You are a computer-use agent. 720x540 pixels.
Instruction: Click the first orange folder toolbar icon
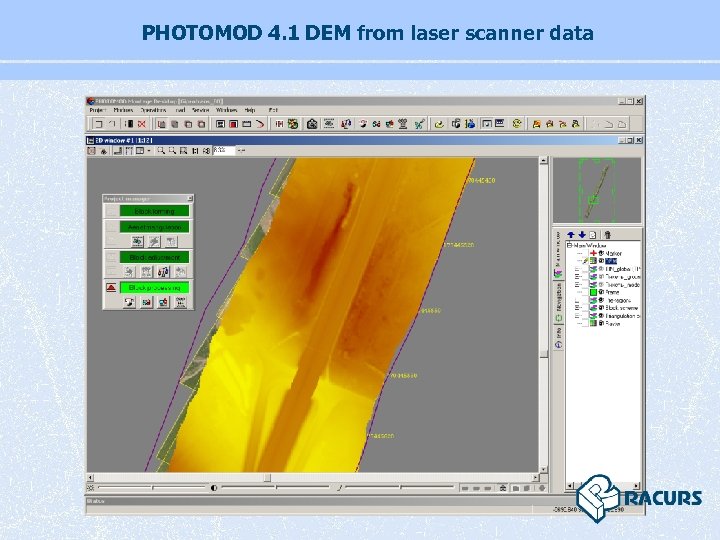click(x=536, y=124)
